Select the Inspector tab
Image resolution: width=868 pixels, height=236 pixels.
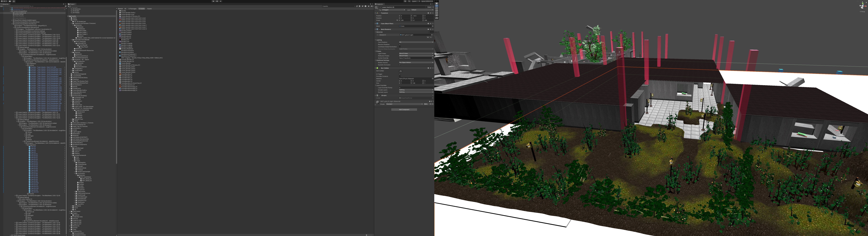379,4
